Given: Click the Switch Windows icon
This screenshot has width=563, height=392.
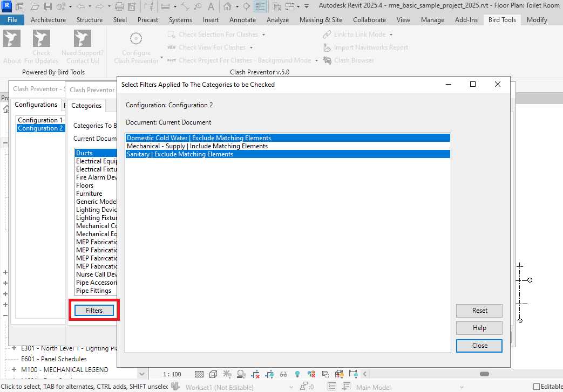Looking at the screenshot, I should pyautogui.click(x=290, y=6).
